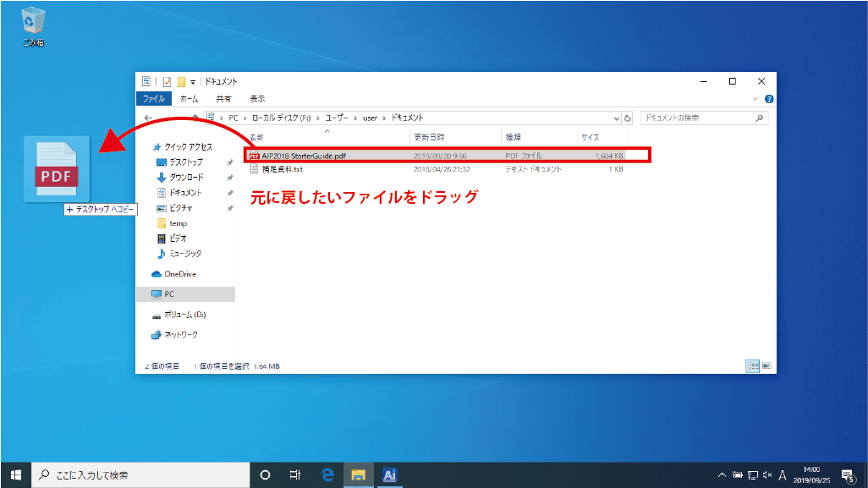This screenshot has width=868, height=488.
Task: Click the blue help question mark icon
Action: click(x=769, y=99)
